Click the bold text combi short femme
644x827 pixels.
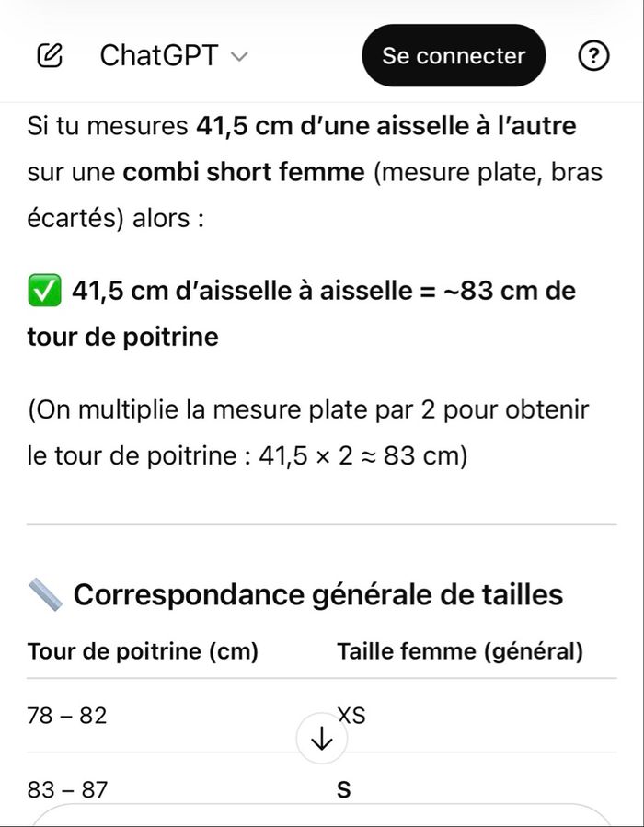click(243, 172)
